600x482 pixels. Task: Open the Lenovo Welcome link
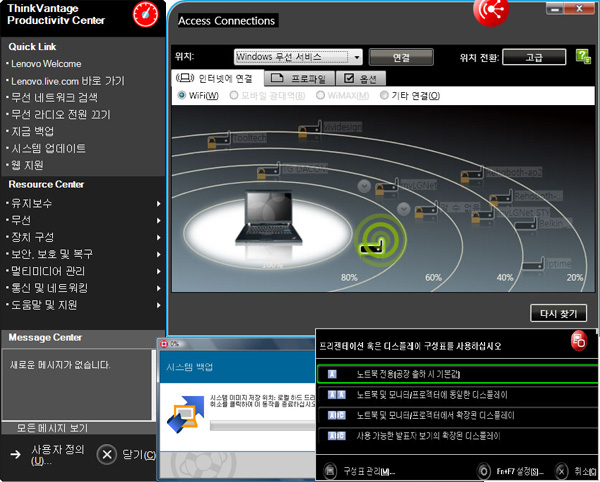click(x=46, y=64)
